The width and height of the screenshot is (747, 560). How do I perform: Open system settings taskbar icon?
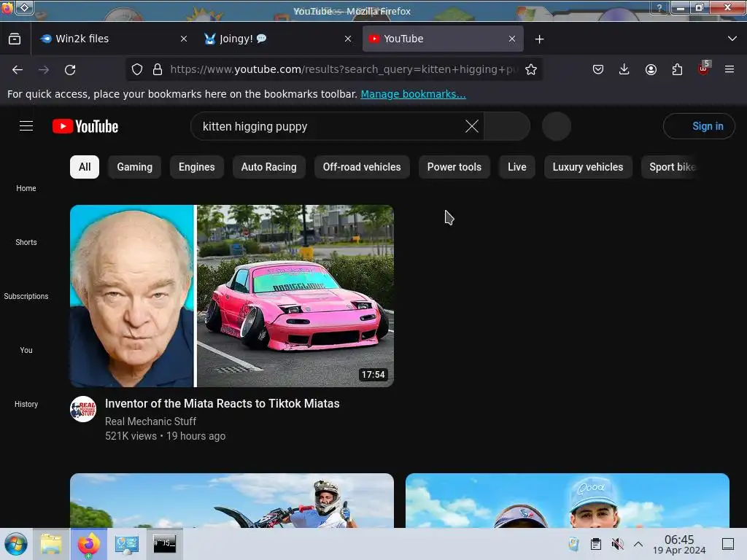[x=127, y=544]
